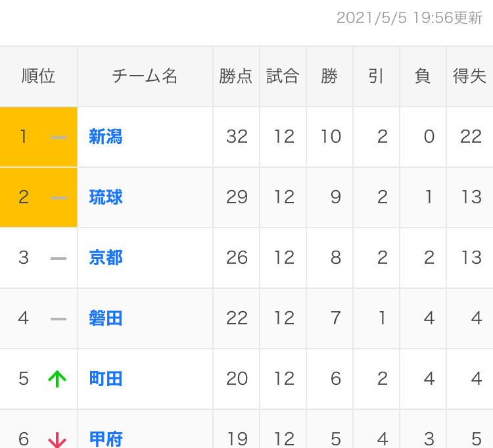Click the 得失 column header

[x=470, y=76]
